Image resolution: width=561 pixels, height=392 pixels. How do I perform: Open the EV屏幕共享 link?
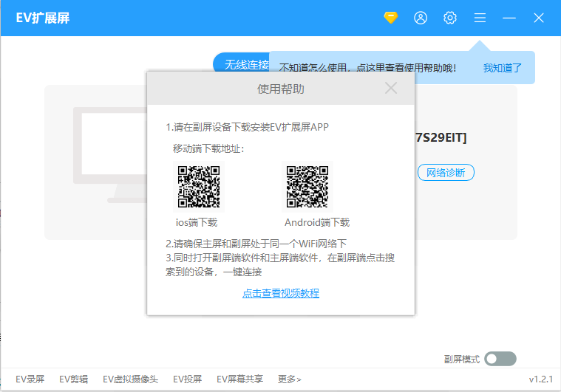[x=239, y=379]
